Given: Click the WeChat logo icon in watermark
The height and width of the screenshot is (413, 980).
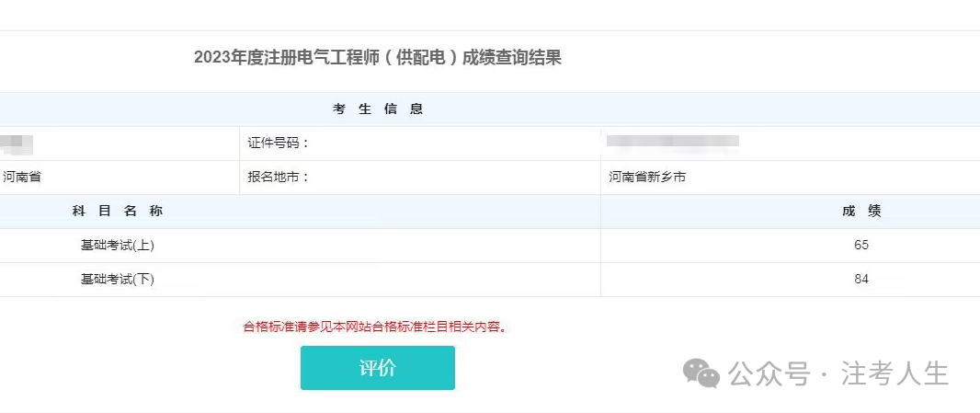Looking at the screenshot, I should pyautogui.click(x=702, y=373).
